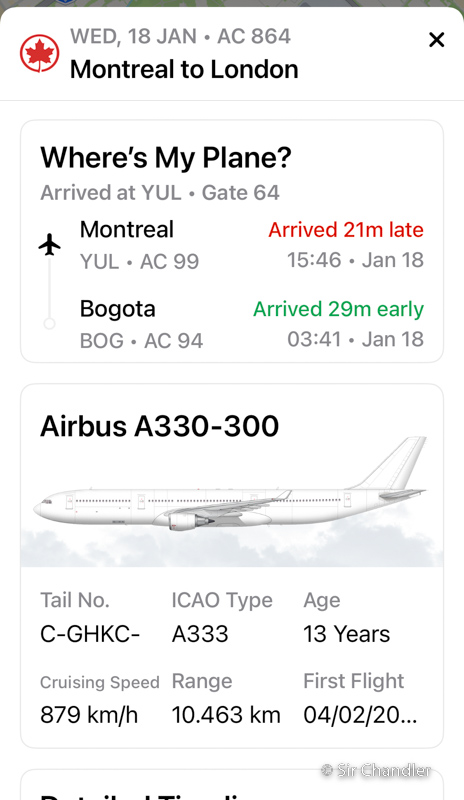Tap the ICAO Type A333 value
The width and height of the screenshot is (464, 800).
point(200,634)
